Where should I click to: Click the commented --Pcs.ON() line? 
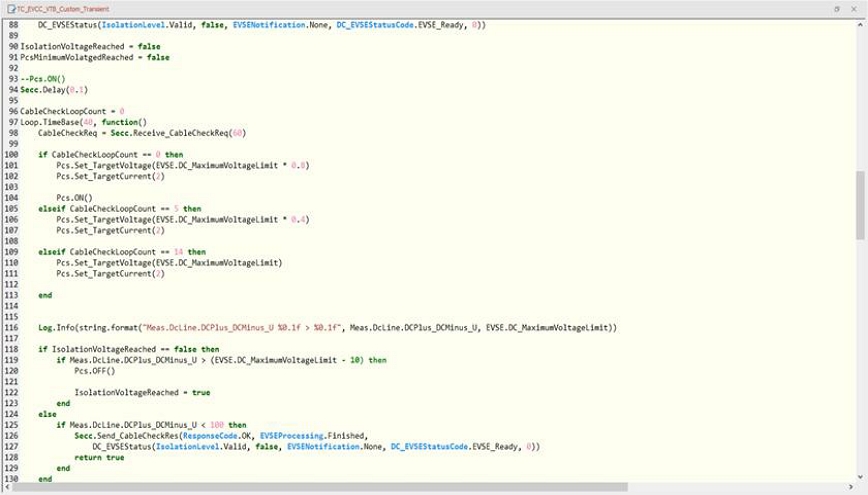[x=44, y=78]
